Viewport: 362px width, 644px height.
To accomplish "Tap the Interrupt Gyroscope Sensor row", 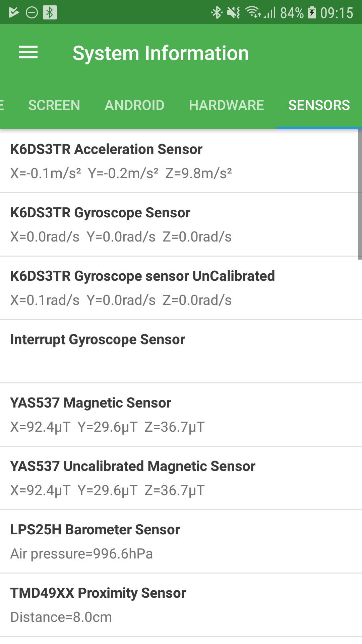I will 178,351.
